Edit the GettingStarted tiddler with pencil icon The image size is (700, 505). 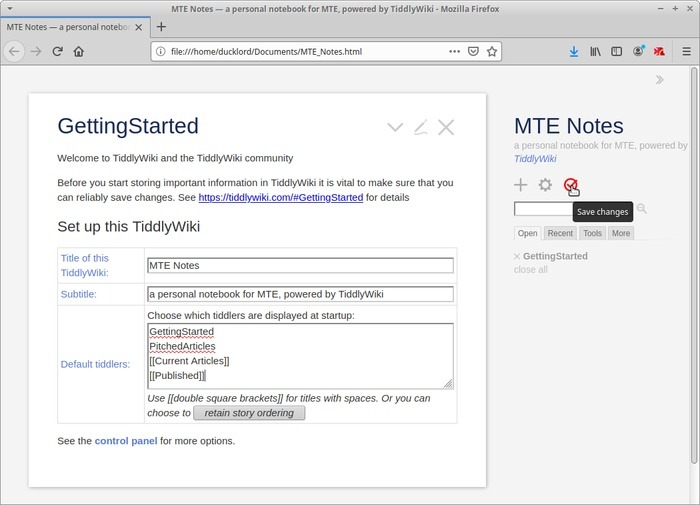[x=421, y=127]
